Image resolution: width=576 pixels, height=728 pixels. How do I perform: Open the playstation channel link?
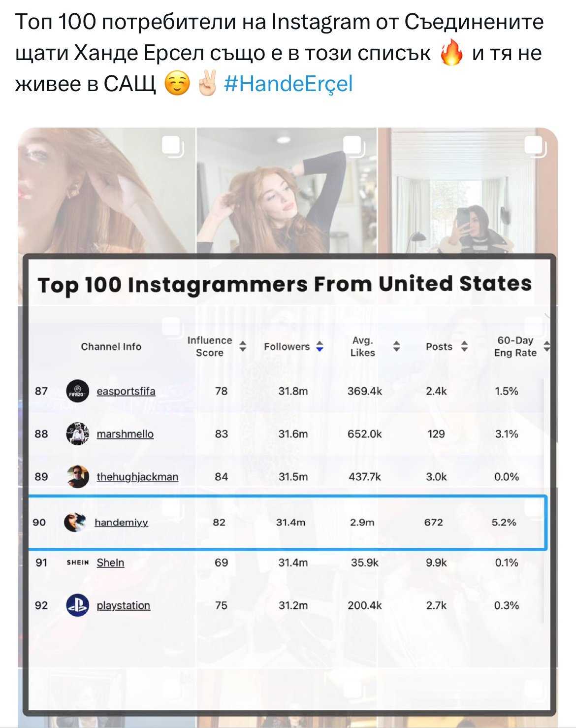(123, 605)
